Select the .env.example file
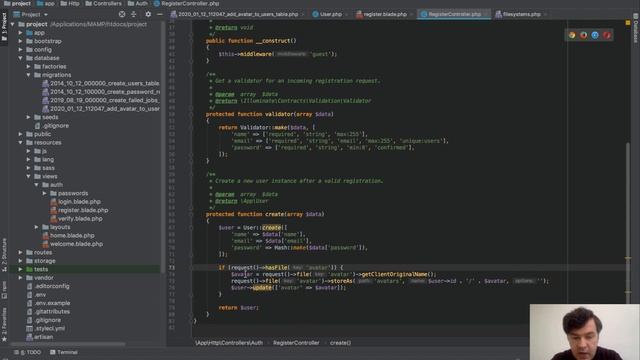The height and width of the screenshot is (360, 640). click(48, 303)
